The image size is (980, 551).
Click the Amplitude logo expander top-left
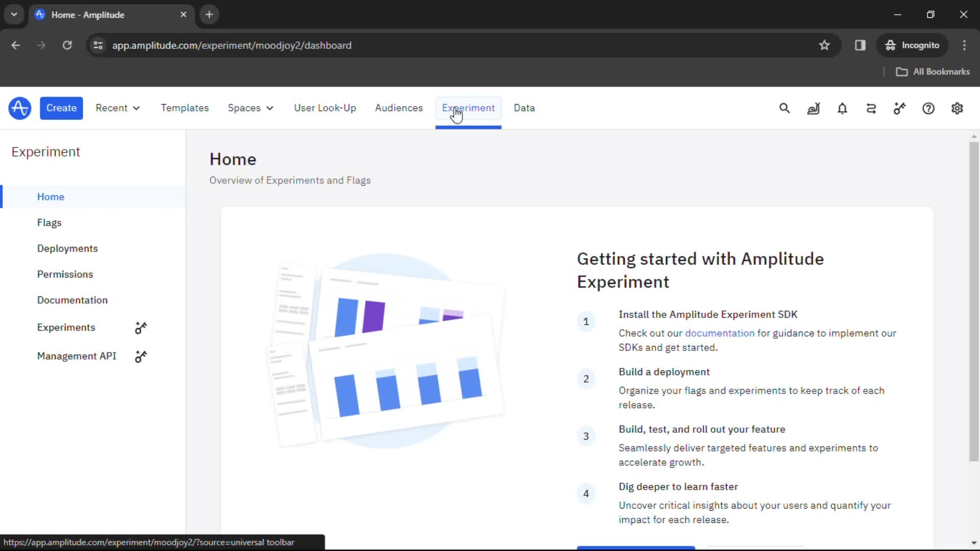click(x=19, y=108)
